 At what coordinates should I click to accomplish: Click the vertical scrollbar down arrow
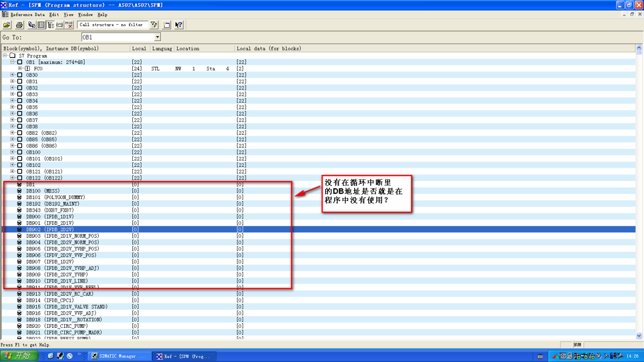[x=639, y=336]
